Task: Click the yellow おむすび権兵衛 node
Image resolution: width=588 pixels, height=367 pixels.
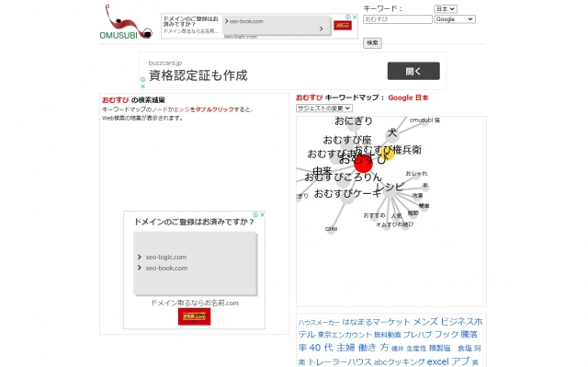Action: (x=388, y=153)
